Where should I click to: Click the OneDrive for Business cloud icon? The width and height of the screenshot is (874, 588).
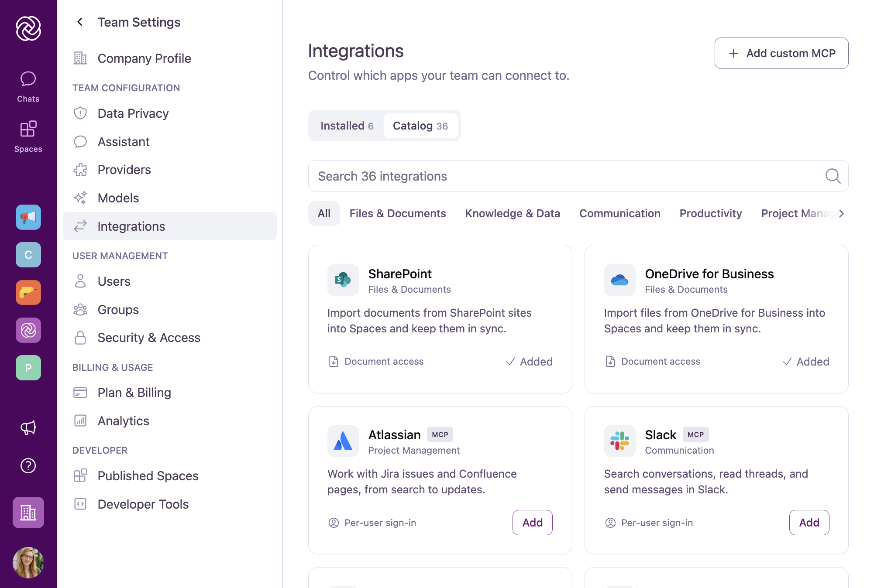(x=620, y=280)
